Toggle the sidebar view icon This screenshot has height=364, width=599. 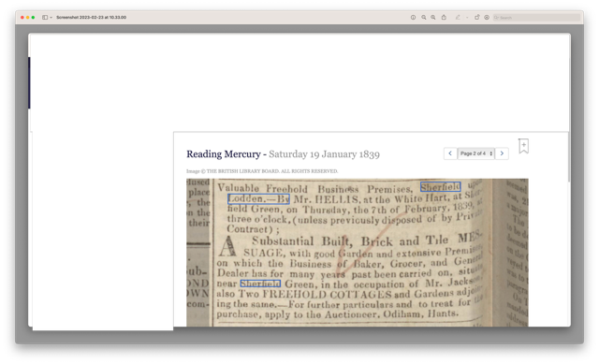[45, 17]
